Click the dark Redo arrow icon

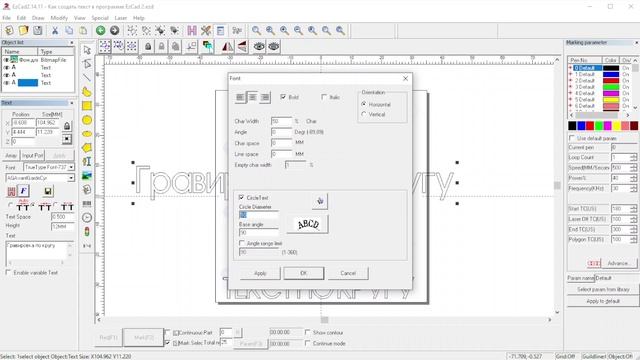[x=114, y=30]
